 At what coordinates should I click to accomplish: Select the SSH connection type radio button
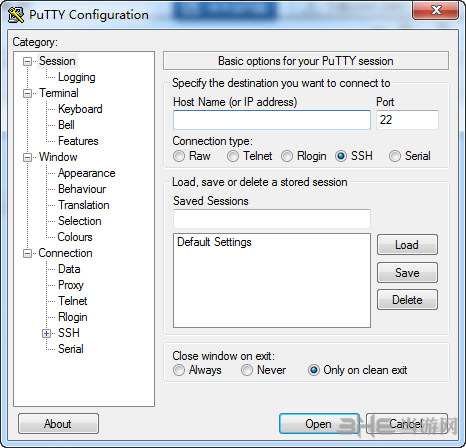tap(341, 156)
